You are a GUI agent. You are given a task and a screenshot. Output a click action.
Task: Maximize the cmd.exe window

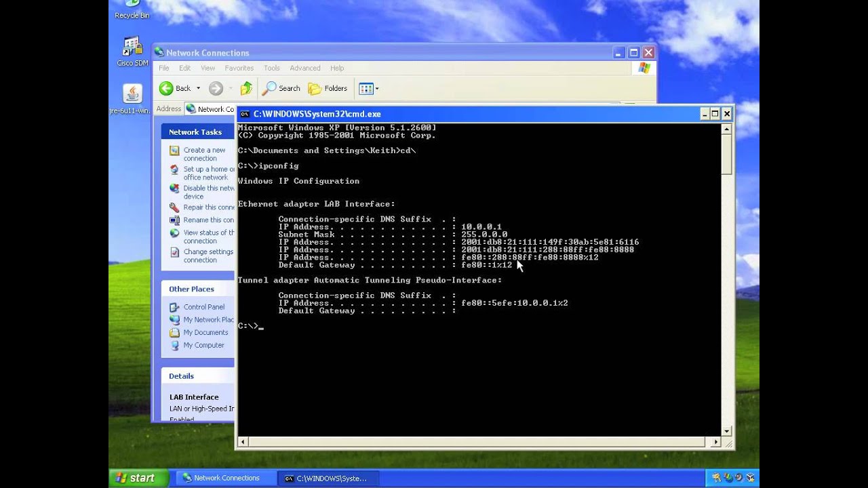tap(715, 114)
